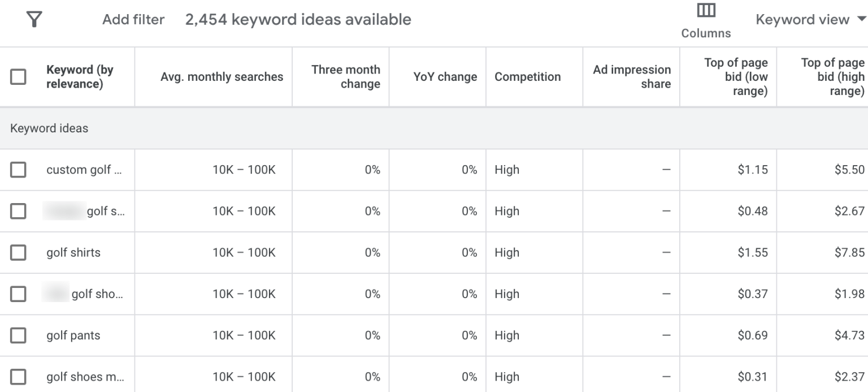Select the checkbox for golf pants row
Viewport: 868px width, 392px height.
(x=18, y=335)
